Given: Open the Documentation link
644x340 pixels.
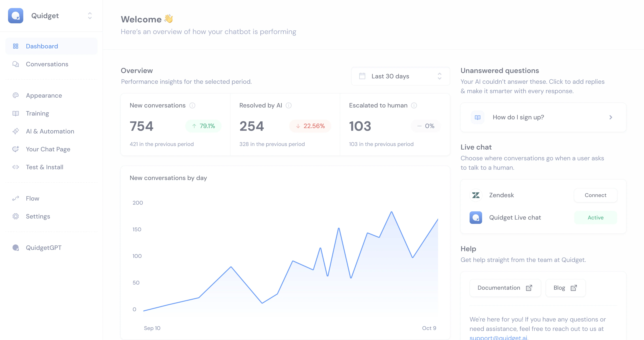Looking at the screenshot, I should [505, 288].
